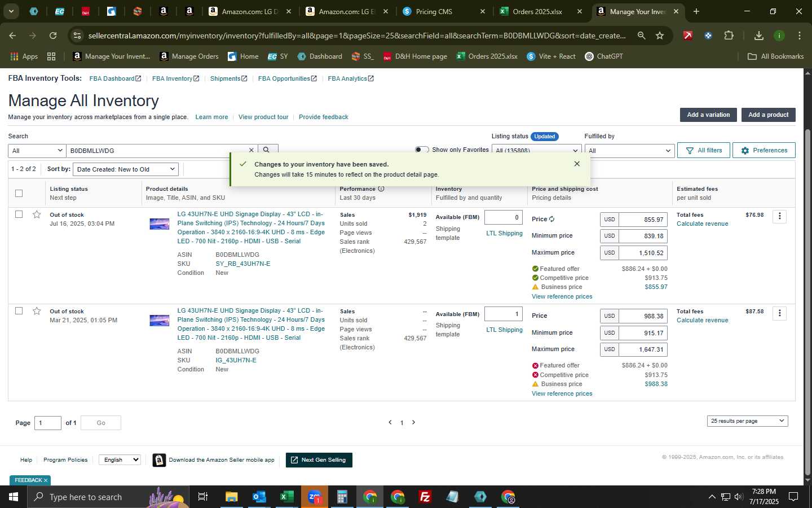Screen dimensions: 812x508
Task: Open View product tour link
Action: pos(263,117)
